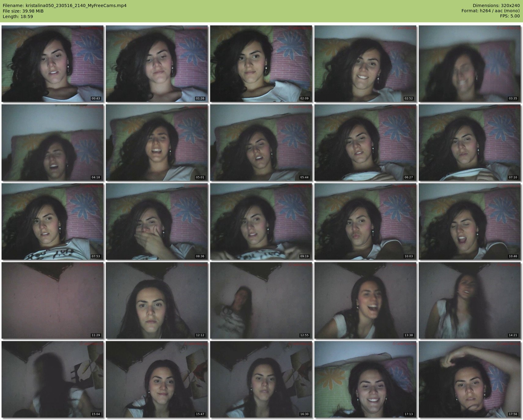Click the 17:13 timestamp label
Image resolution: width=523 pixels, height=420 pixels.
tap(409, 414)
